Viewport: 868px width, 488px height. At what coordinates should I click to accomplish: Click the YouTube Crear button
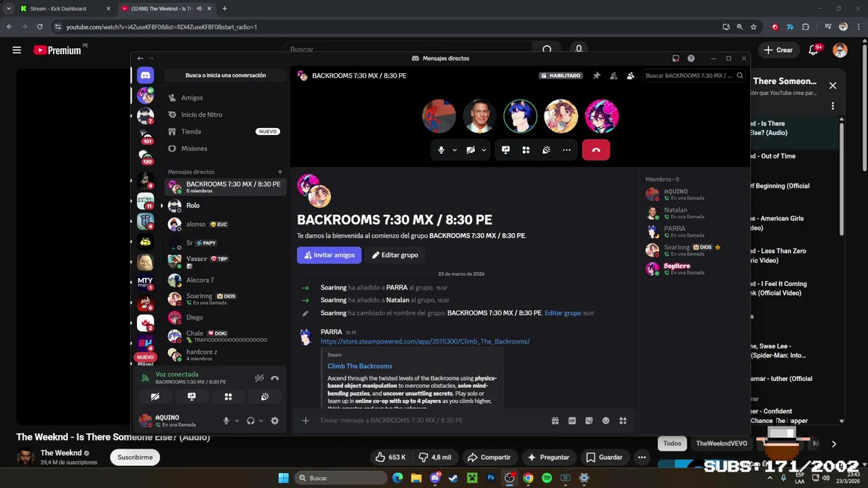pyautogui.click(x=778, y=49)
